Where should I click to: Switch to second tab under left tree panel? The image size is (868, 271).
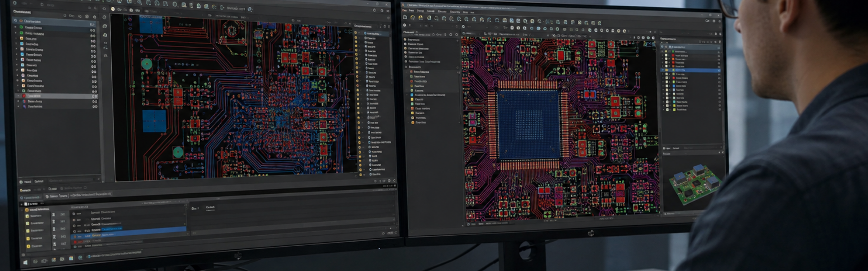click(x=39, y=182)
